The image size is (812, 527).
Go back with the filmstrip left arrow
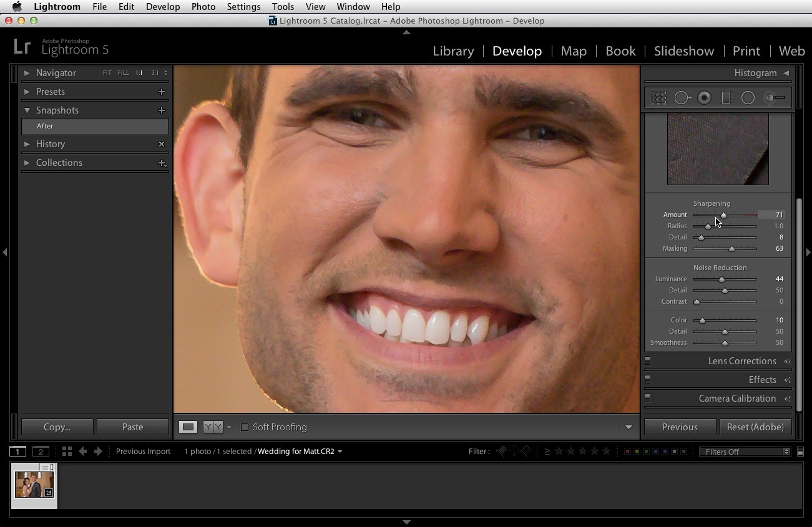pyautogui.click(x=82, y=452)
